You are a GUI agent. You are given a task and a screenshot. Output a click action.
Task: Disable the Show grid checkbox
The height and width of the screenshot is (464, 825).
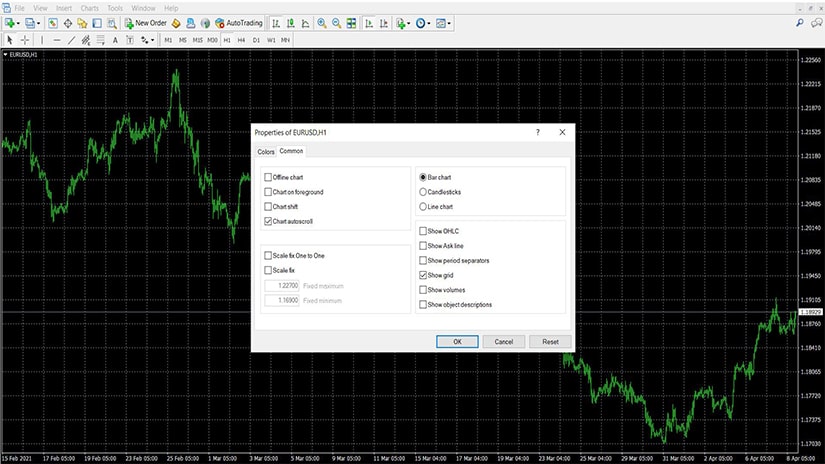[x=424, y=275]
